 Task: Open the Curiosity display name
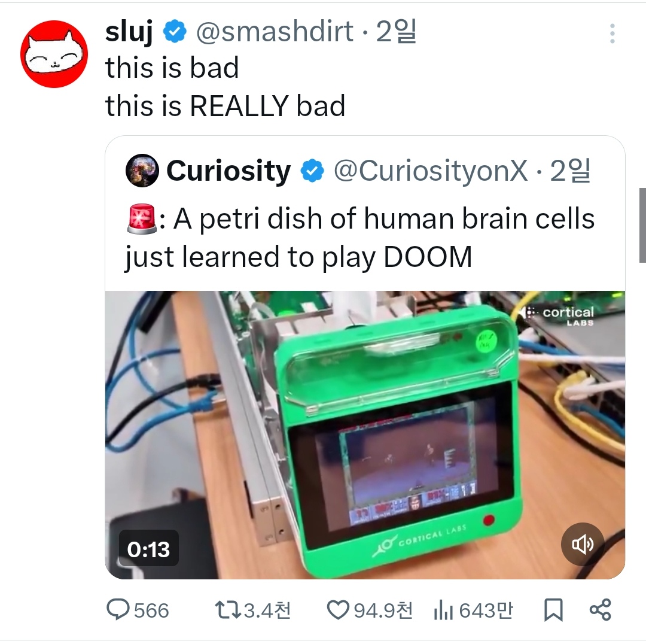(228, 171)
